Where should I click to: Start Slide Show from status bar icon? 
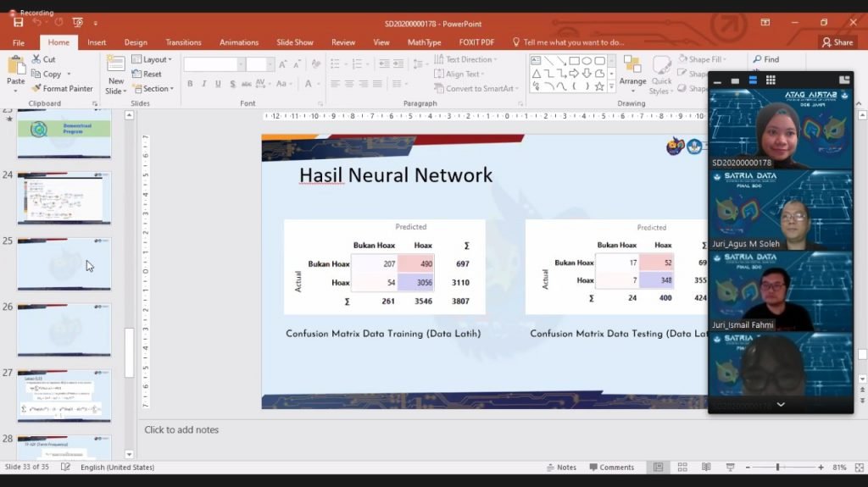[x=730, y=467]
